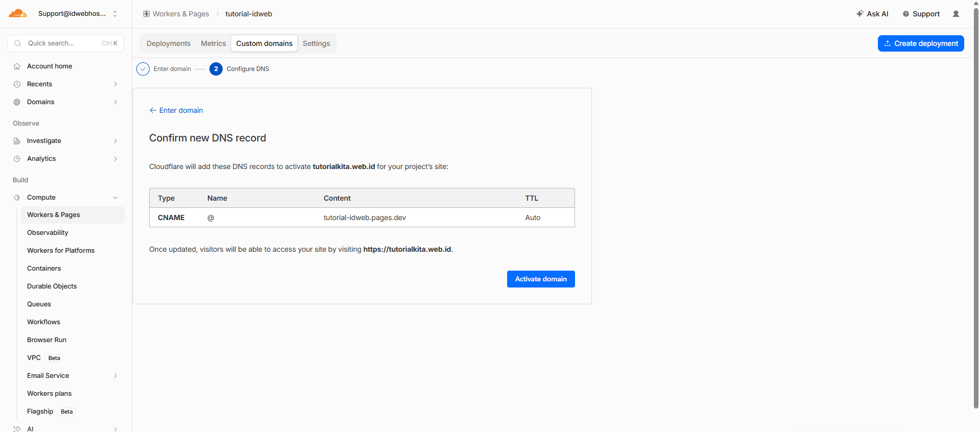Switch to the Settings tab
Image resolution: width=980 pixels, height=432 pixels.
317,43
